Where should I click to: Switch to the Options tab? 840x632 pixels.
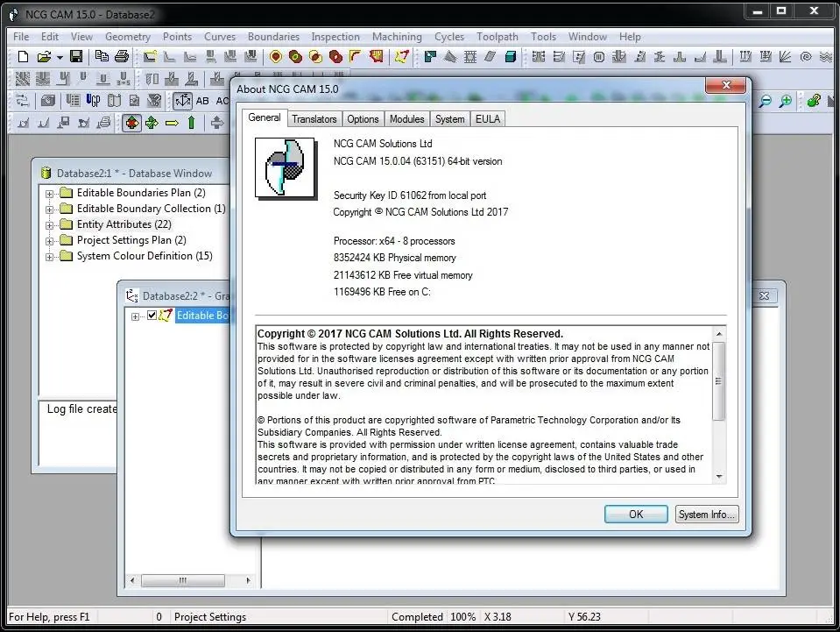tap(363, 119)
